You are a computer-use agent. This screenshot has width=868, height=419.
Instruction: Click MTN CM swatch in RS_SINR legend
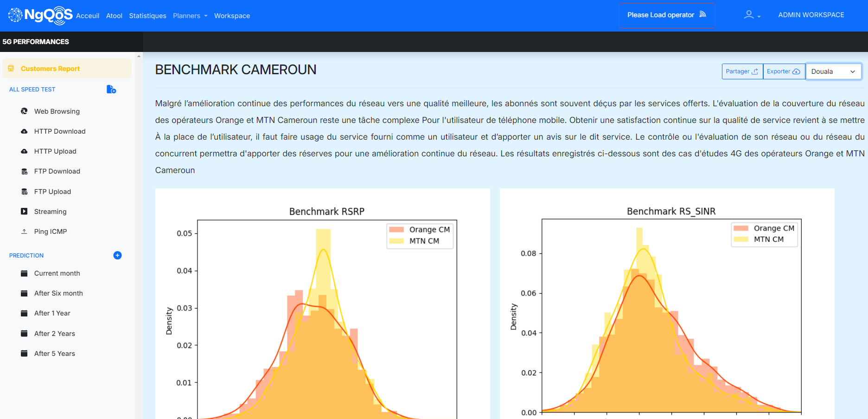(741, 239)
